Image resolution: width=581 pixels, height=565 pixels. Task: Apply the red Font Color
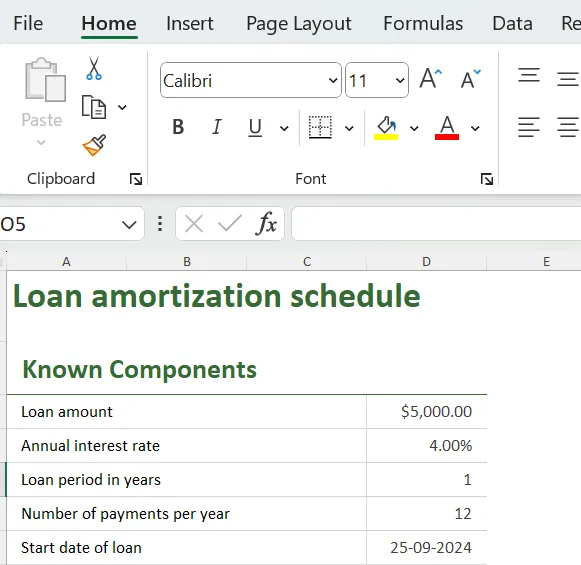[x=447, y=128]
